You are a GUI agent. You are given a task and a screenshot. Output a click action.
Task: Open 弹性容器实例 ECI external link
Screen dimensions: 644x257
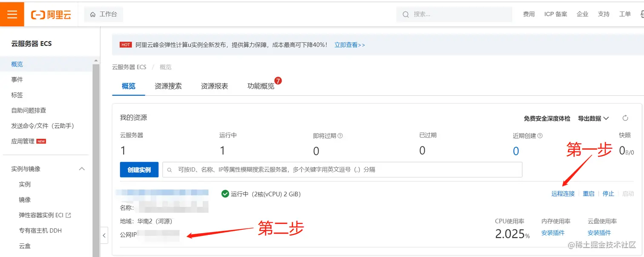tap(45, 215)
